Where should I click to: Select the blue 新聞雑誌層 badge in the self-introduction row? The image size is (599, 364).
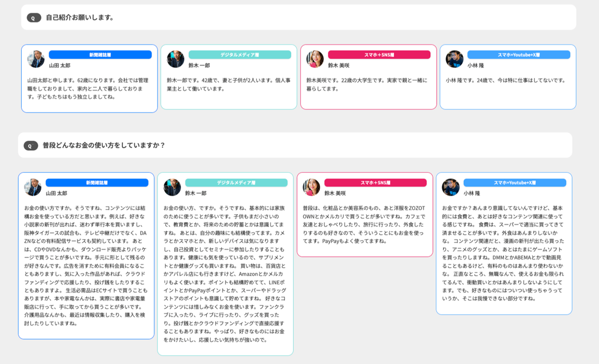(x=100, y=55)
